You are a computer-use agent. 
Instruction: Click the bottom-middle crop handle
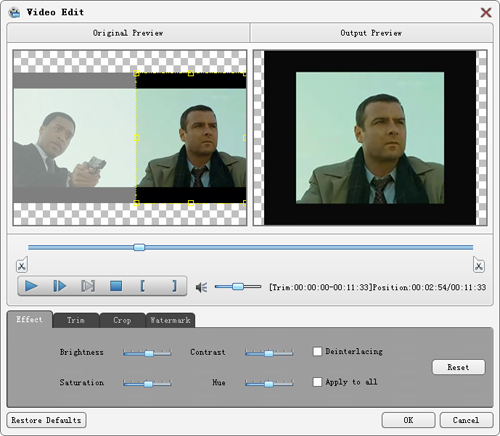click(x=191, y=203)
